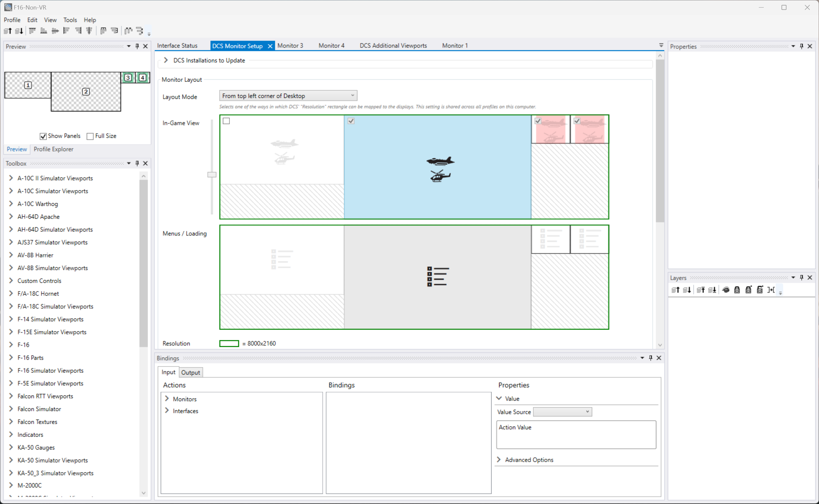
Task: Open the Profile Explorer tab
Action: [x=53, y=149]
